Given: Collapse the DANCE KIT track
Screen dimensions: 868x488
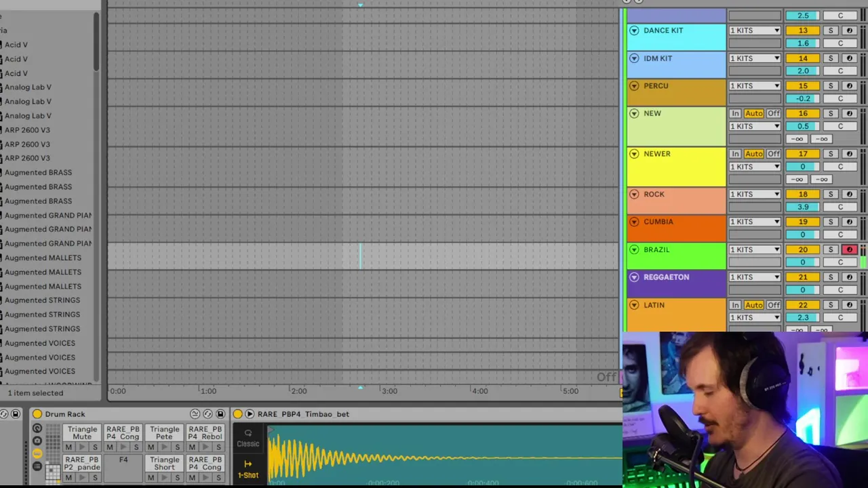Looking at the screenshot, I should click(634, 30).
